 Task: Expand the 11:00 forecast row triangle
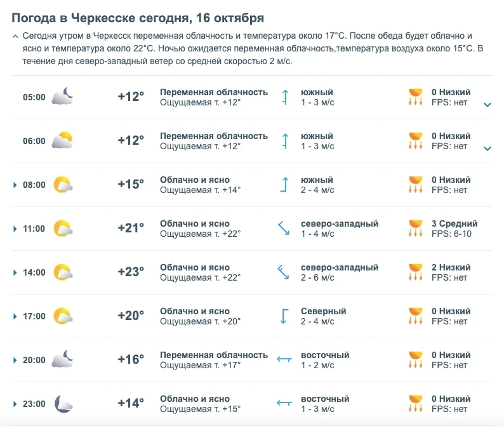click(x=15, y=229)
